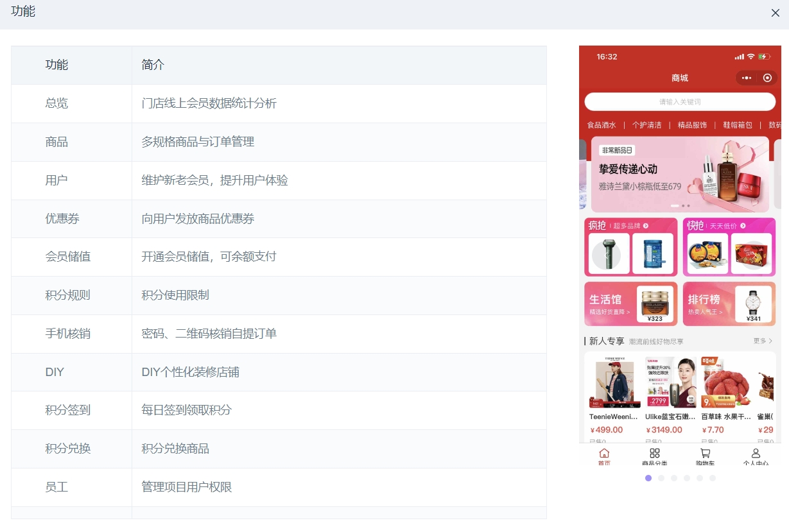Click the 简介 column header
The width and height of the screenshot is (789, 532).
click(339, 65)
